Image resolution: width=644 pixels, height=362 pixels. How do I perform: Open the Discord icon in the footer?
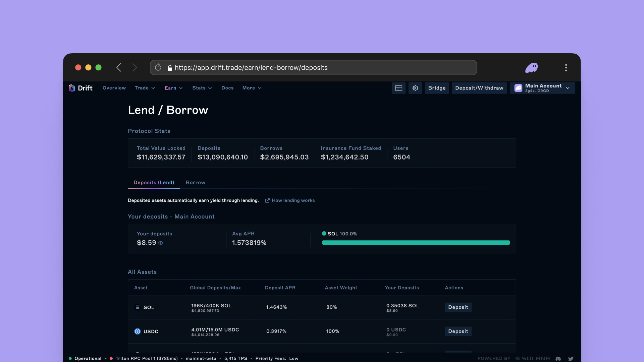[558, 358]
